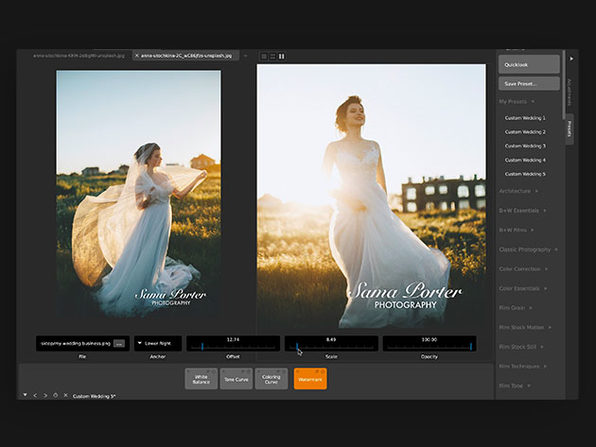The height and width of the screenshot is (447, 596).
Task: Apply the Custom Wedding 2 preset
Action: (525, 132)
